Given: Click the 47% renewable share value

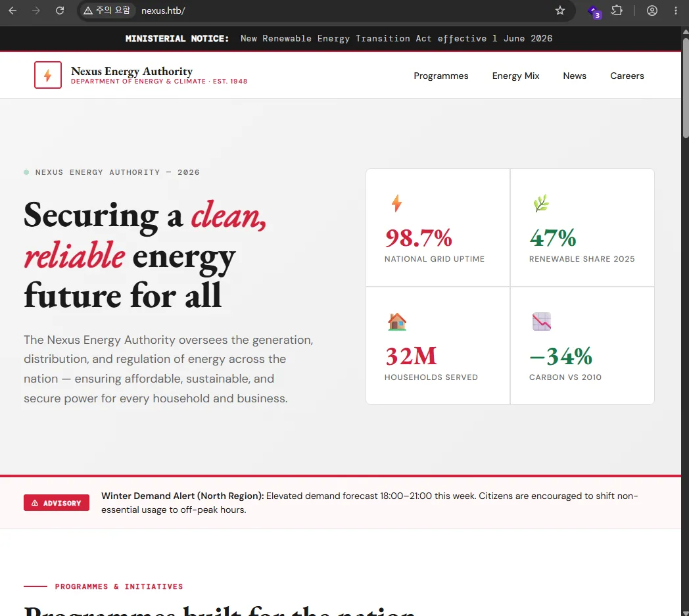Looking at the screenshot, I should tap(553, 238).
